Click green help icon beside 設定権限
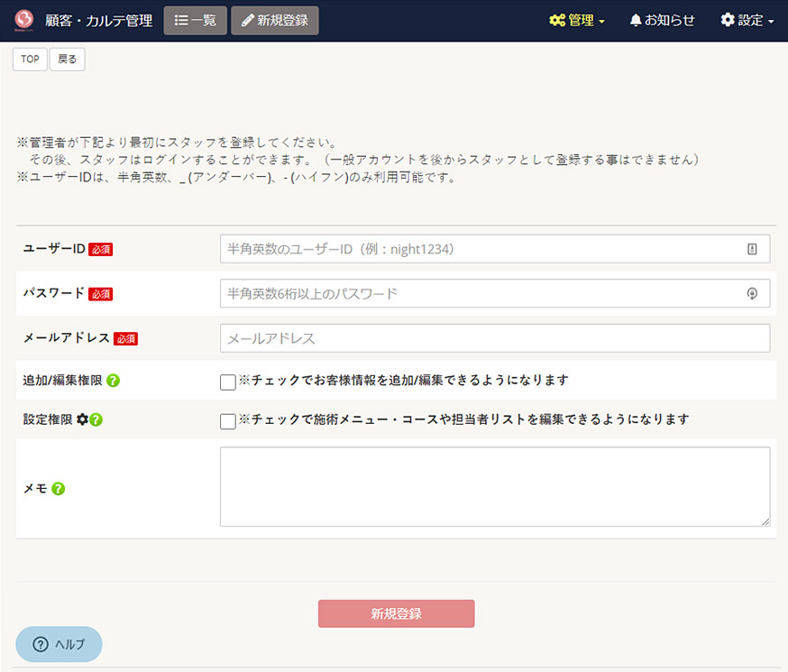Screen dimensions: 788x672 (96, 419)
